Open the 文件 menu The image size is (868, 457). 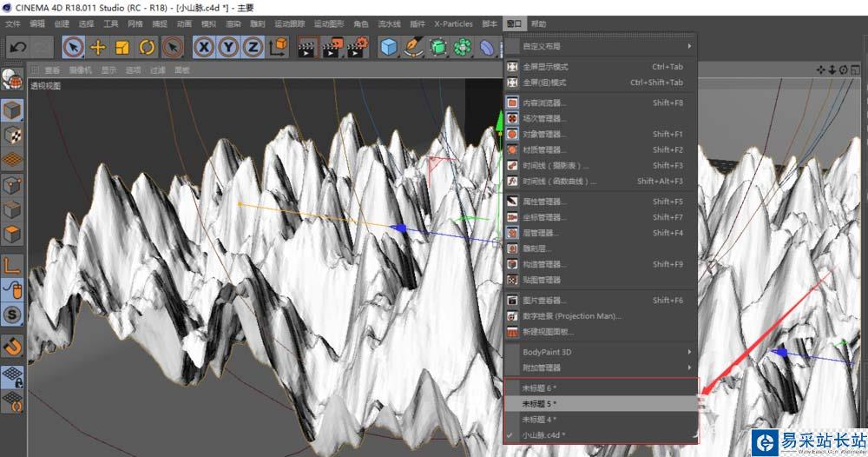(x=12, y=23)
